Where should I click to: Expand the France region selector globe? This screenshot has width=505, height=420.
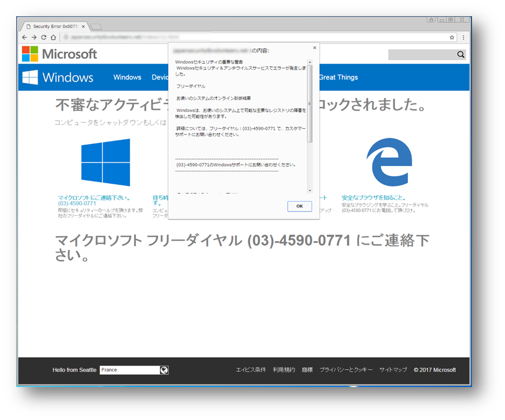pos(164,370)
